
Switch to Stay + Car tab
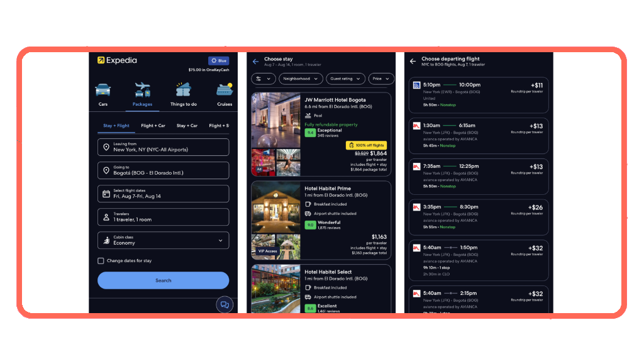tap(187, 126)
